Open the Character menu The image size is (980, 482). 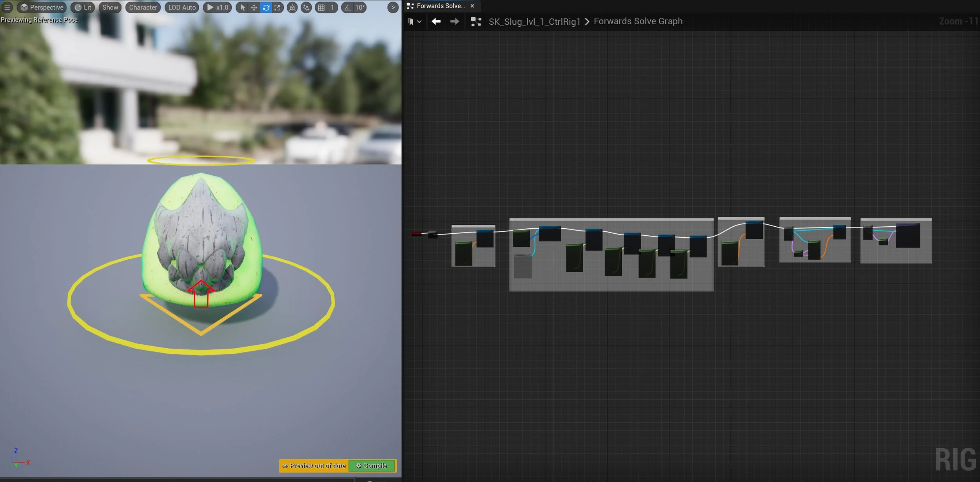(x=143, y=7)
